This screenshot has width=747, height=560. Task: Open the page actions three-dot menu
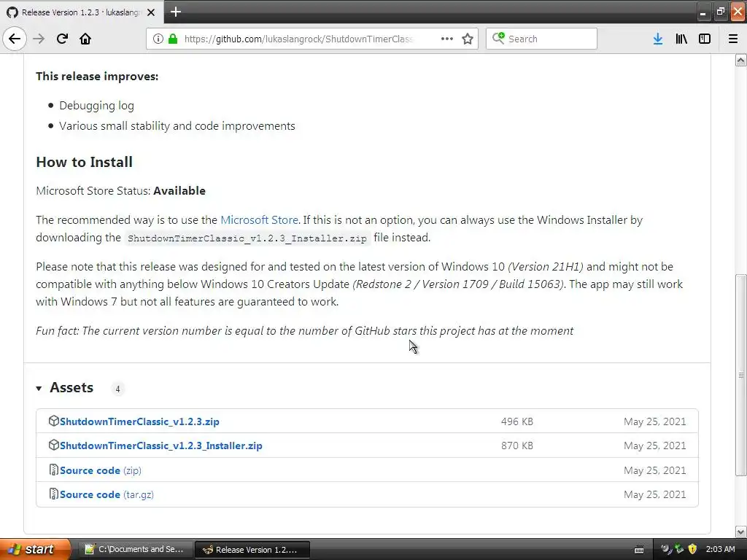point(447,39)
